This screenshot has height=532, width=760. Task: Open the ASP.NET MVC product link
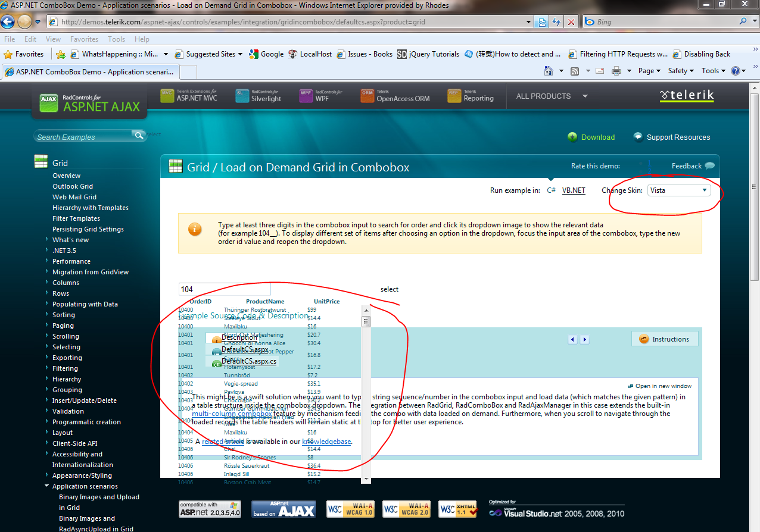point(189,96)
